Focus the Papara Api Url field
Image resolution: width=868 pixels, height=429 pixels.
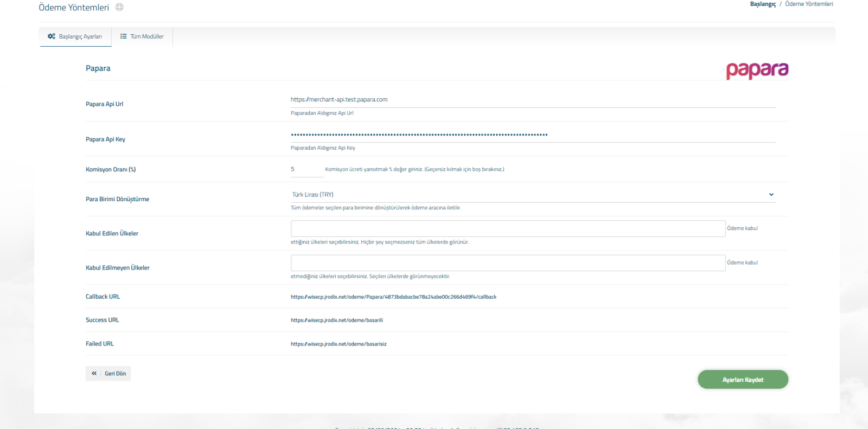click(533, 100)
